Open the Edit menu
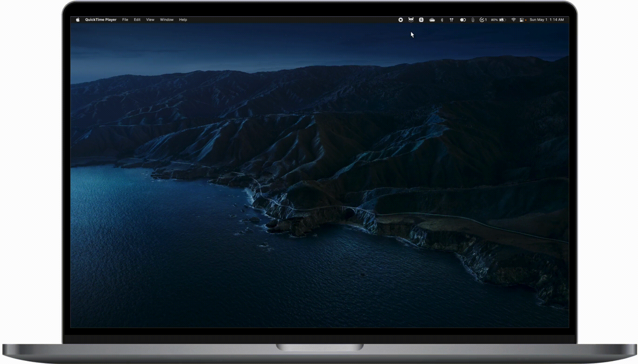This screenshot has width=638, height=364. tap(137, 20)
